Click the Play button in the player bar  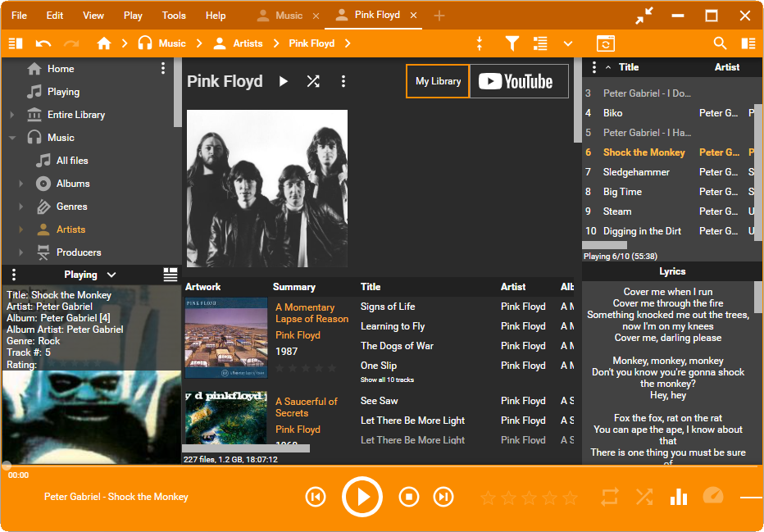pyautogui.click(x=362, y=497)
